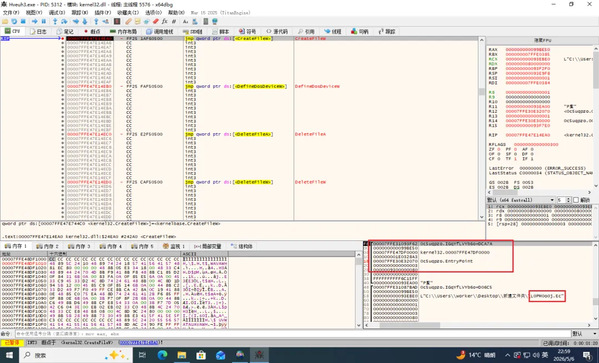
Task: Toggle the 解锁 checkbox in arguments panel
Action: (576, 200)
